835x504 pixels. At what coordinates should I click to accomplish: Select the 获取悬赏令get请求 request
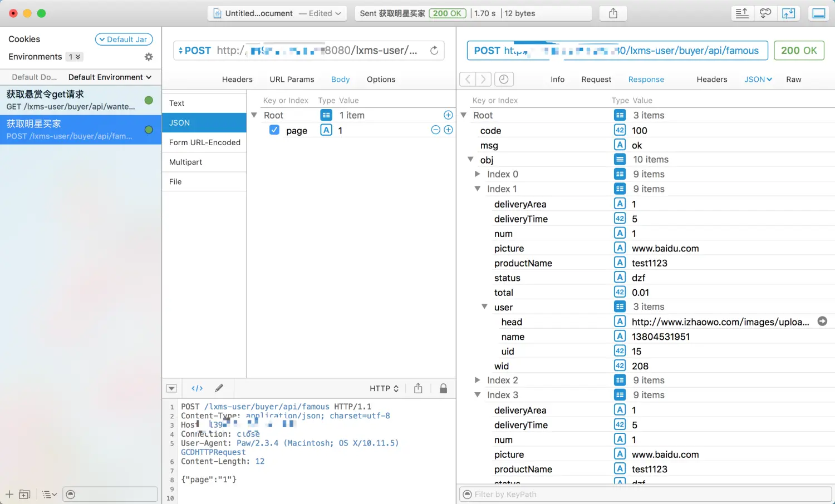pos(81,100)
